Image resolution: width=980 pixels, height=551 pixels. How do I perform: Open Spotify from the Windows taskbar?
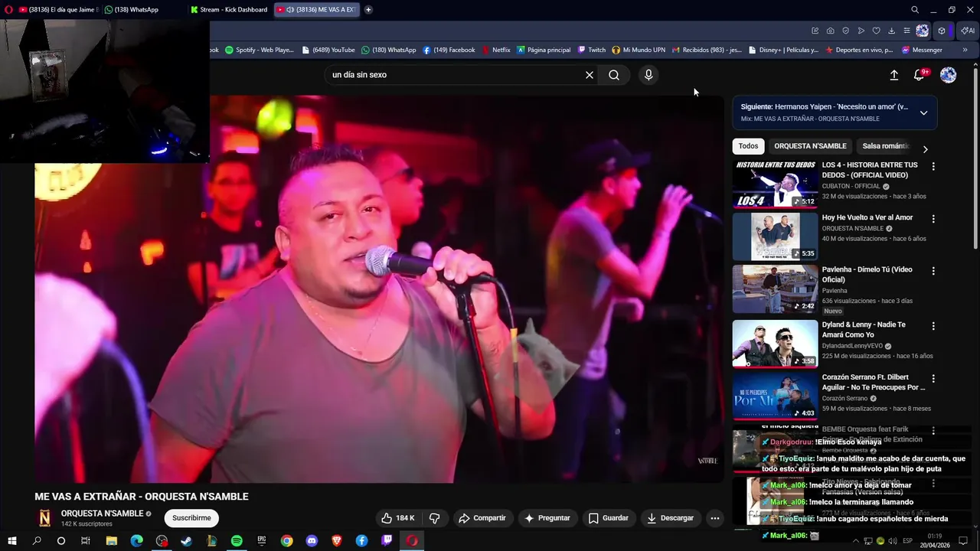coord(237,540)
